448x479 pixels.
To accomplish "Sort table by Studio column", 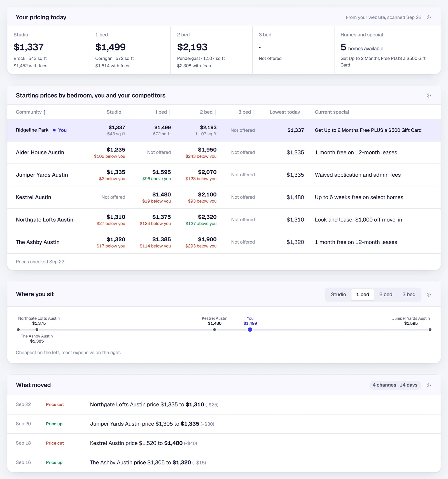I will point(116,112).
